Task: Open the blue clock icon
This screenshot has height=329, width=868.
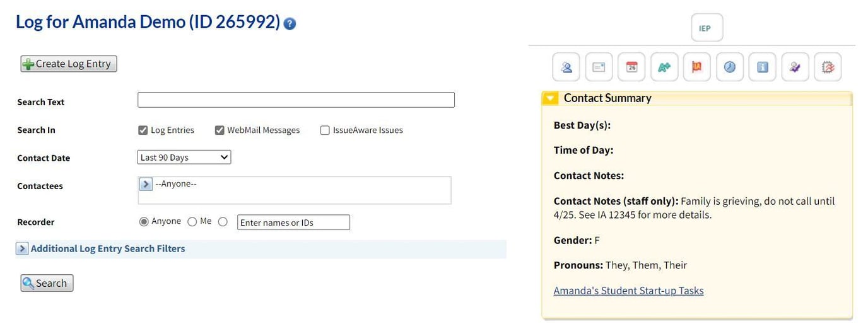Action: [730, 67]
